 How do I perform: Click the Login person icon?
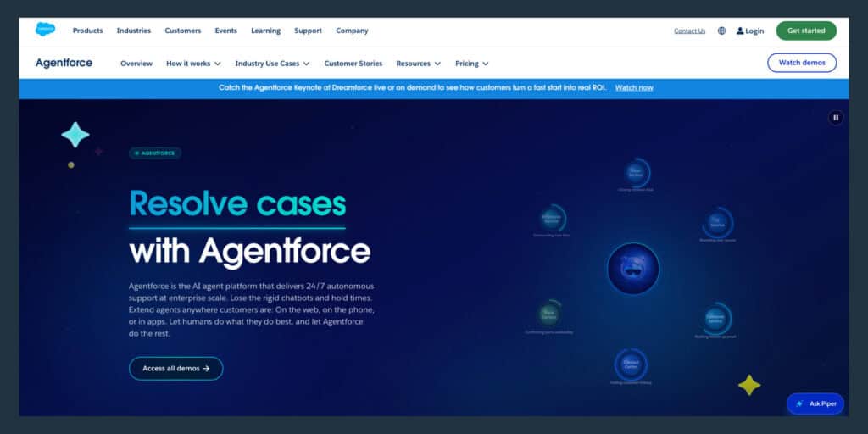pos(740,31)
